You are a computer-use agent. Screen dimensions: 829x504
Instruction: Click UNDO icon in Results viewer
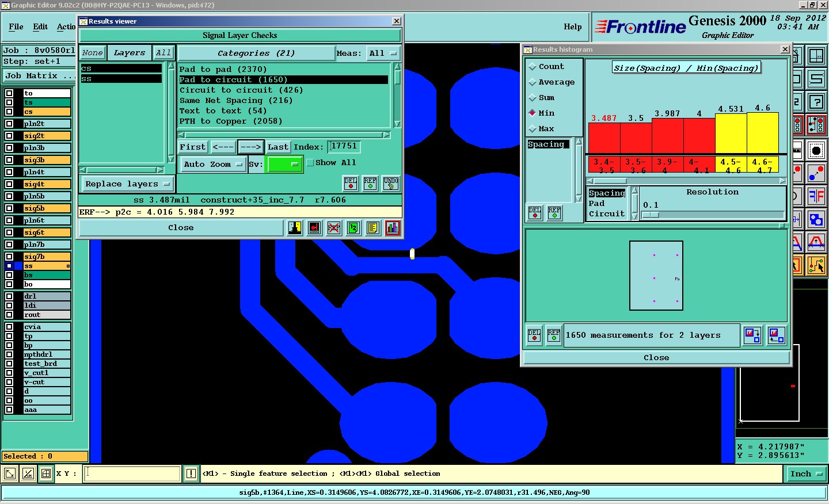[391, 184]
